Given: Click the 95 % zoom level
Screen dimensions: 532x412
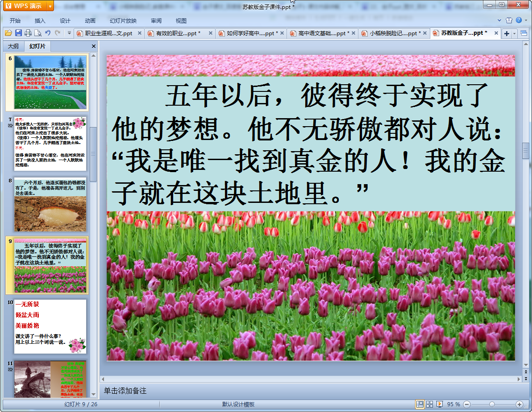Looking at the screenshot, I should 453,404.
